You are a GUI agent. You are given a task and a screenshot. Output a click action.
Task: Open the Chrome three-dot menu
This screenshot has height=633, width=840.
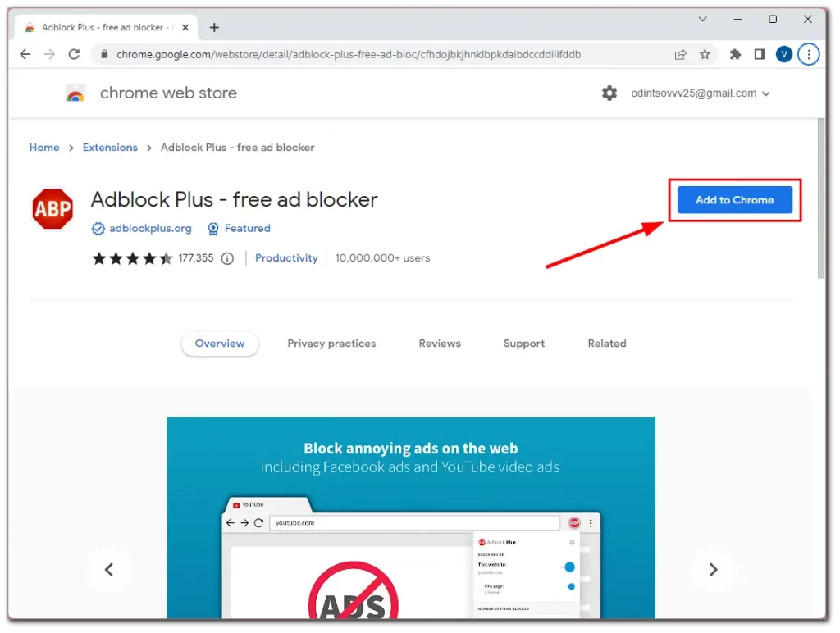[x=808, y=54]
